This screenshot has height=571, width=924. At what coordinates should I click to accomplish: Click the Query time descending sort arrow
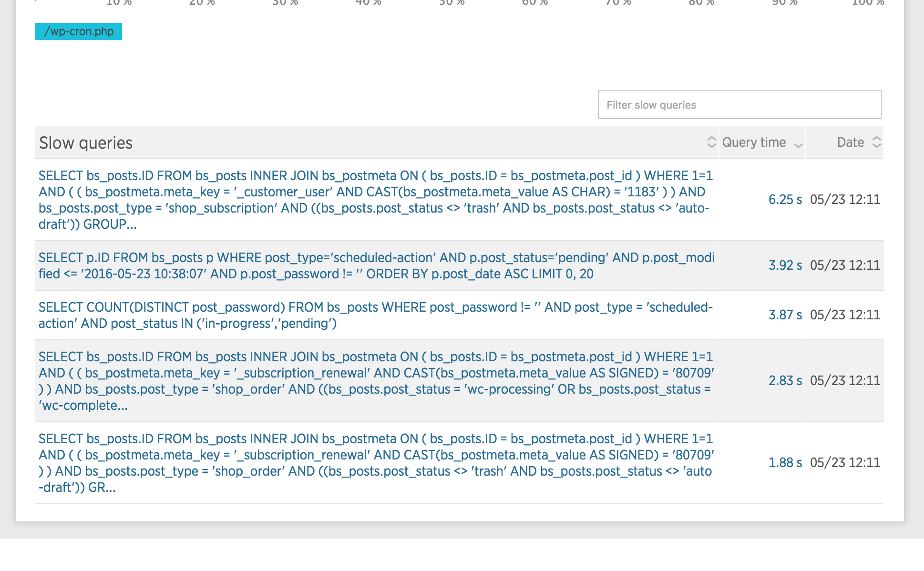coord(799,144)
